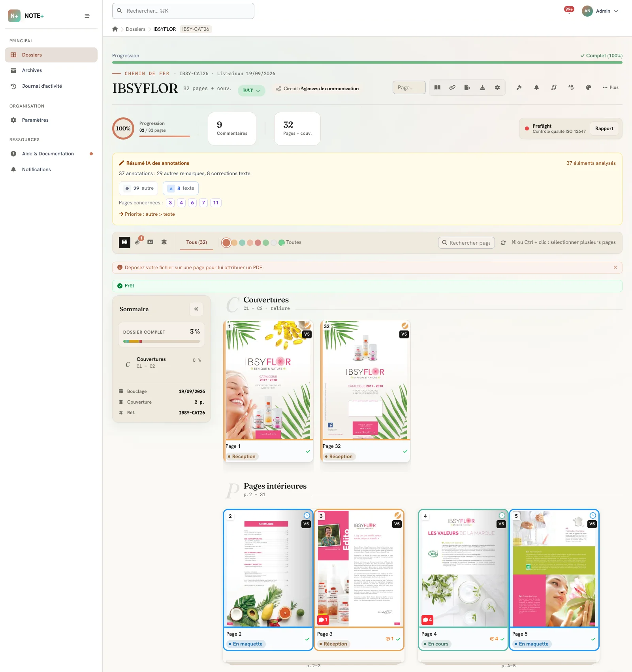
Task: Open the Admin user menu
Action: (x=600, y=11)
